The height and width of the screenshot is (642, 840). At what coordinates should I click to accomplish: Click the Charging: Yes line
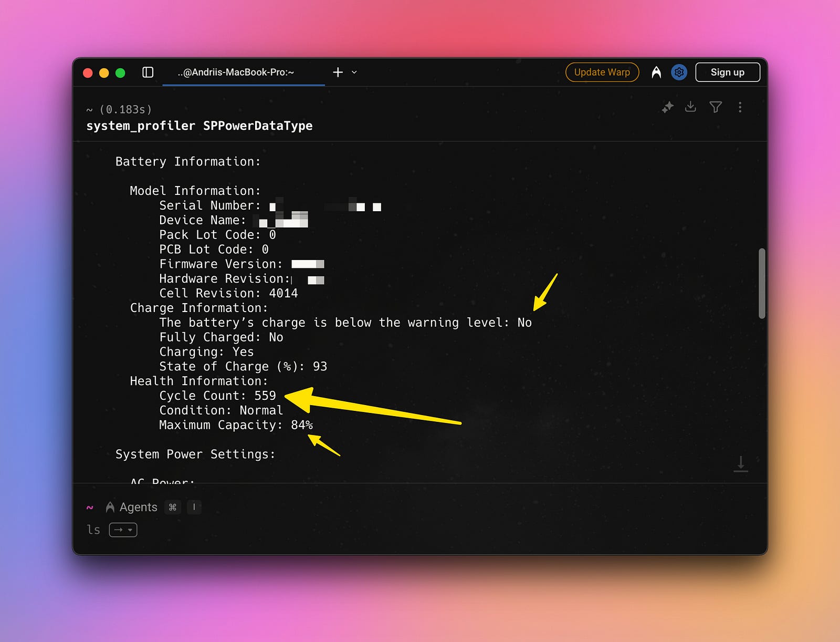tap(206, 351)
